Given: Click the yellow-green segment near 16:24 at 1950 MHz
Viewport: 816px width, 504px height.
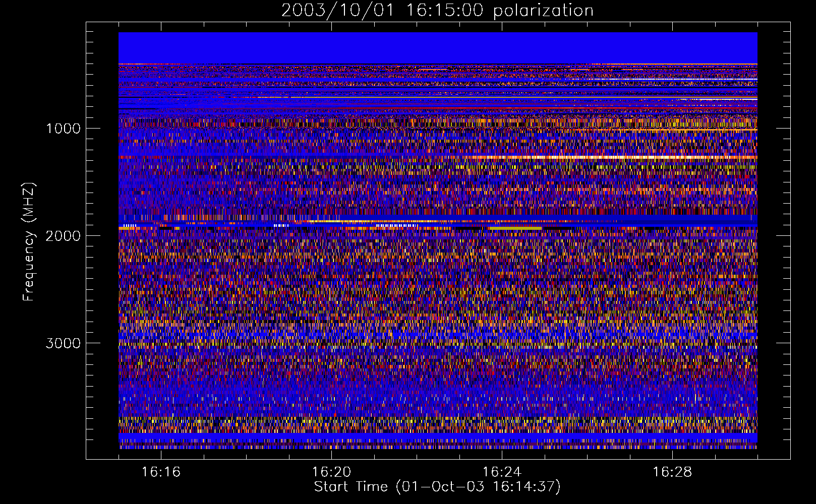Looking at the screenshot, I should coord(515,228).
